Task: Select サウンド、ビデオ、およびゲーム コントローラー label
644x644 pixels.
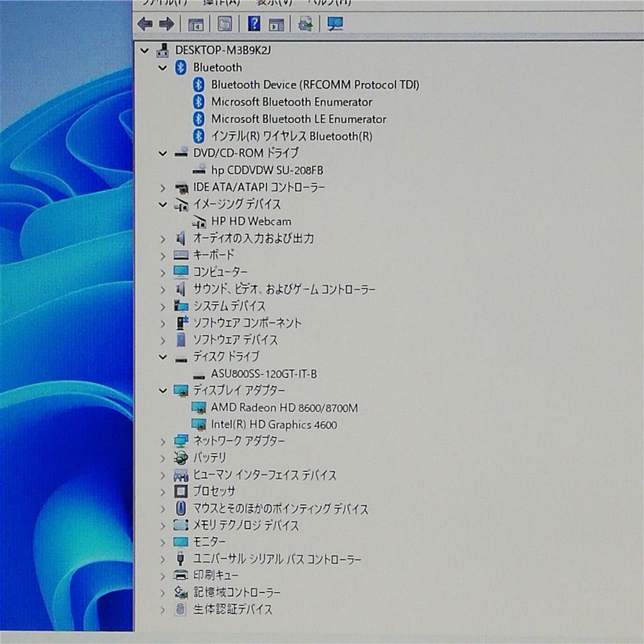Action: (284, 289)
